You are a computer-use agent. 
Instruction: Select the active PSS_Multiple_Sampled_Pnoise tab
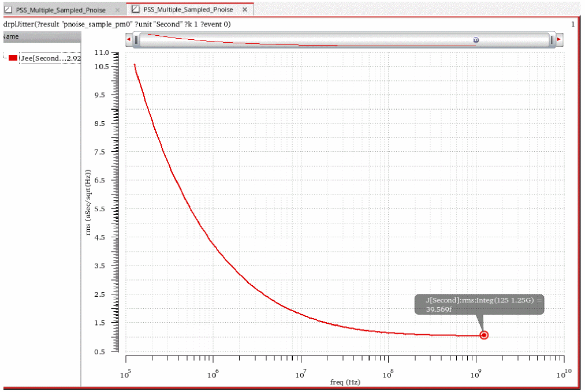click(188, 10)
